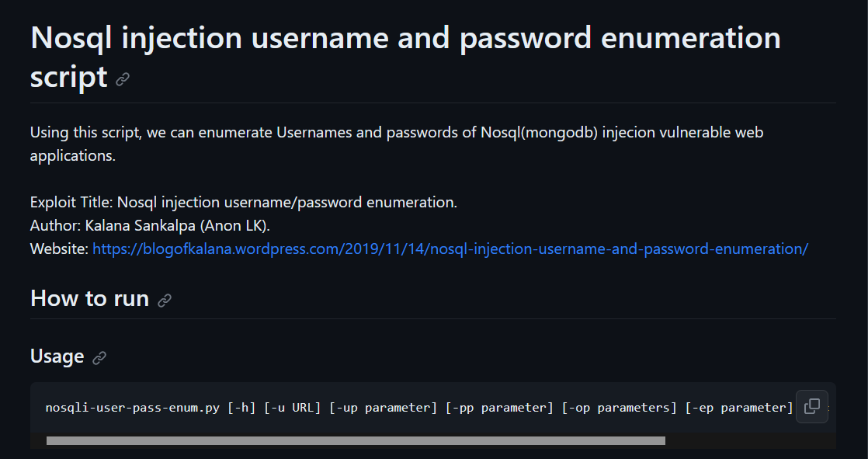Image resolution: width=868 pixels, height=459 pixels.
Task: Click the nosqli-user-pass-enum.py script name in code
Action: click(x=132, y=408)
